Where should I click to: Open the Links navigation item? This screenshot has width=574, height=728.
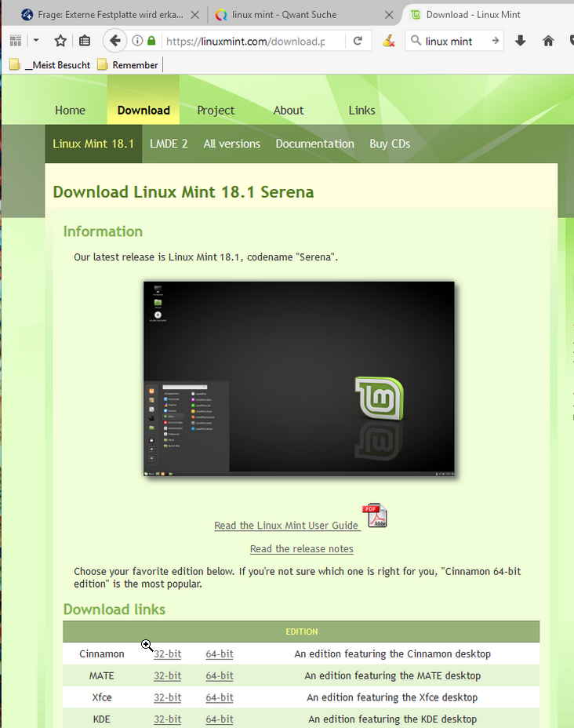(362, 111)
